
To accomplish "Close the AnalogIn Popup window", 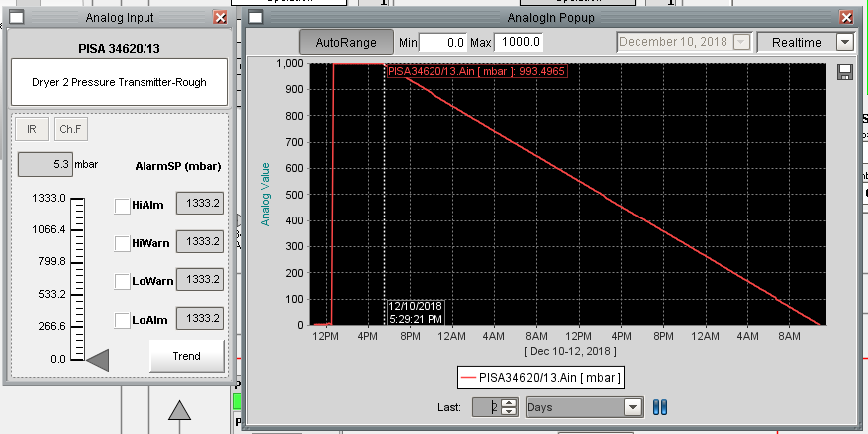I will 846,17.
